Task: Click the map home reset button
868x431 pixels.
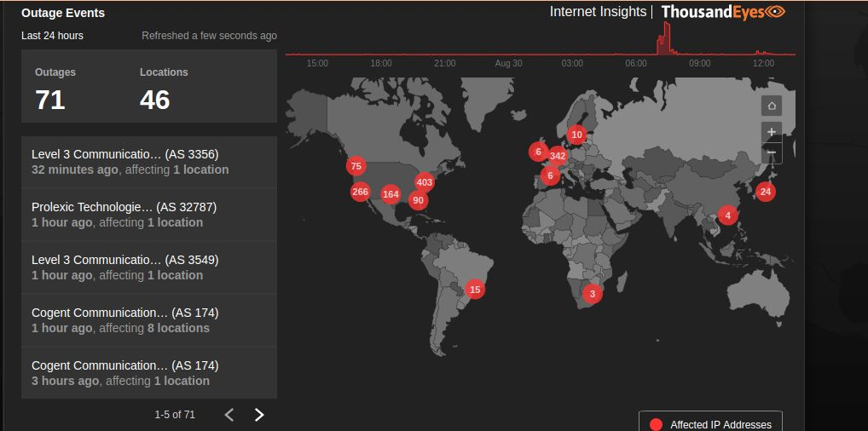Action: point(772,106)
